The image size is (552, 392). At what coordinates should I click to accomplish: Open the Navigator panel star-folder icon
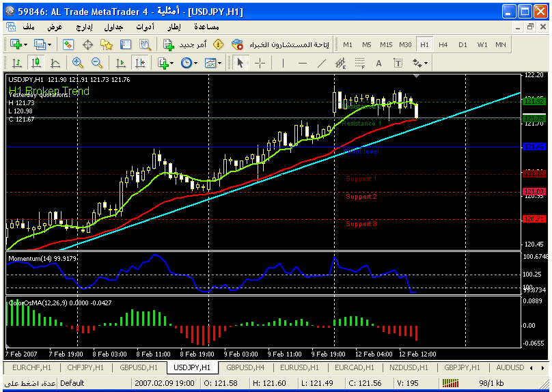coord(106,44)
